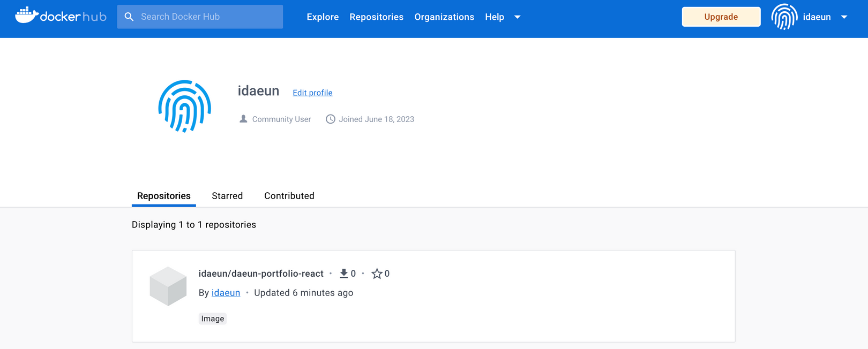The image size is (868, 349).
Task: Click the Joined June 18, 2023 text
Action: [376, 119]
